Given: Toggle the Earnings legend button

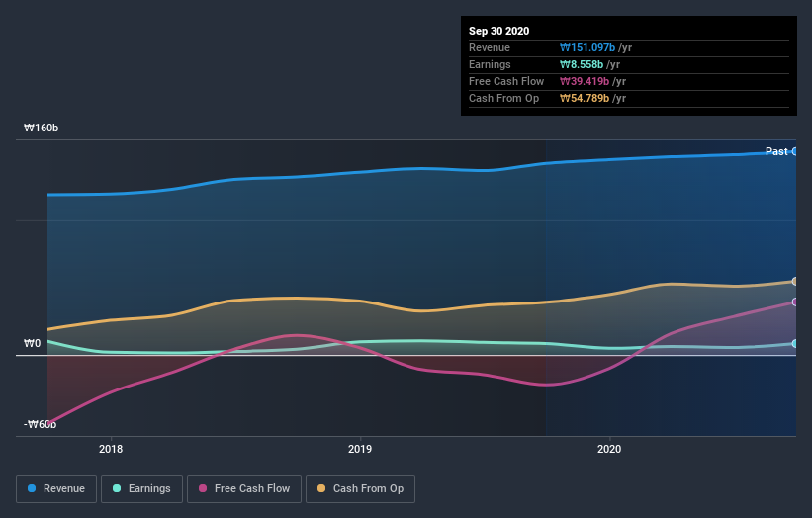Looking at the screenshot, I should pos(141,489).
